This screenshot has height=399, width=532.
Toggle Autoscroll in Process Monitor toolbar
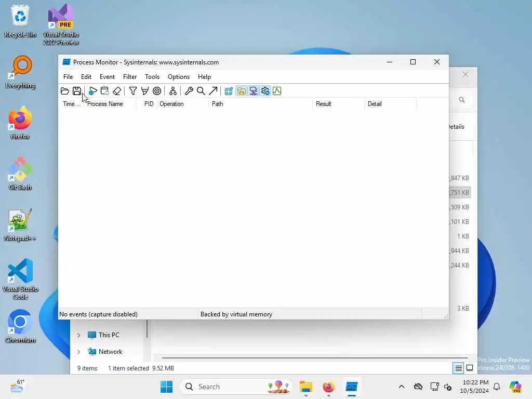click(x=105, y=91)
